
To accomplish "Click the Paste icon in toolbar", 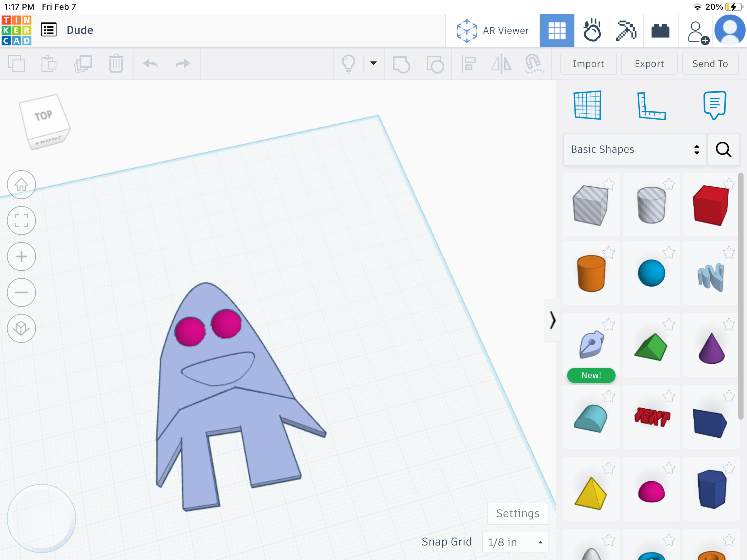I will tap(49, 64).
